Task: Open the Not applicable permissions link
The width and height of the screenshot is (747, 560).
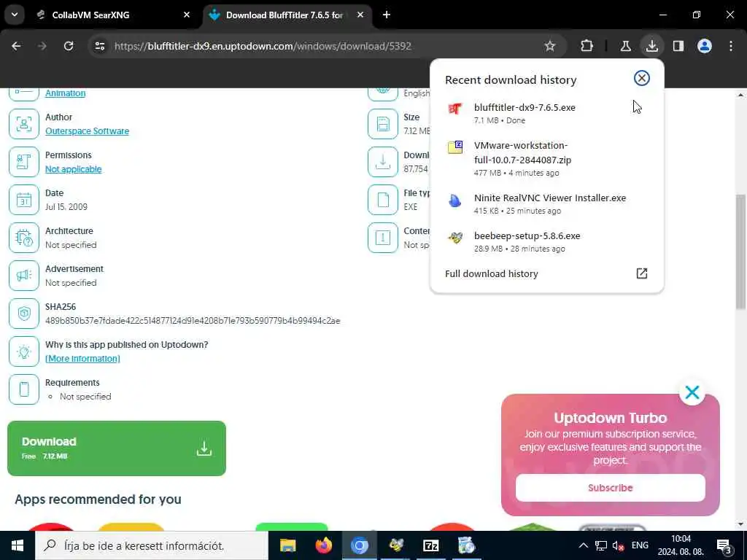Action: pyautogui.click(x=74, y=169)
